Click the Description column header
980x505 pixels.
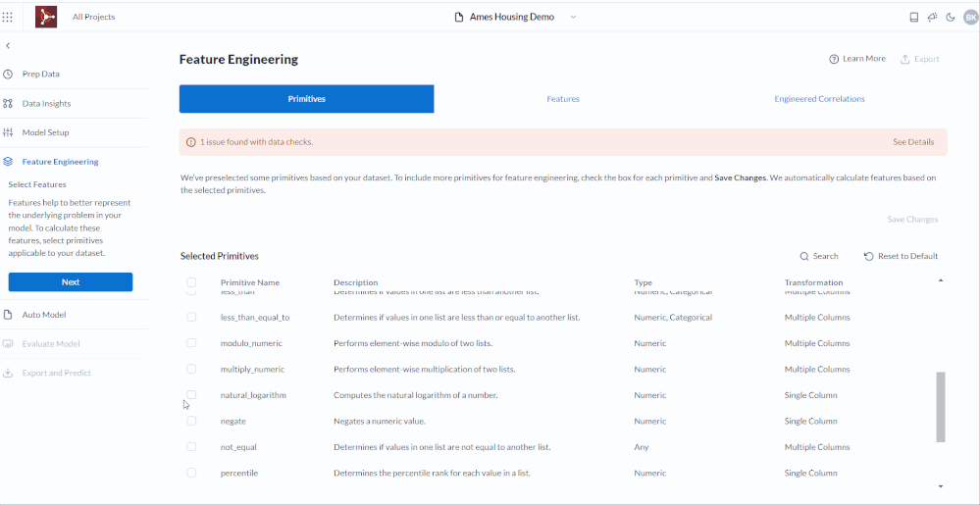[356, 282]
